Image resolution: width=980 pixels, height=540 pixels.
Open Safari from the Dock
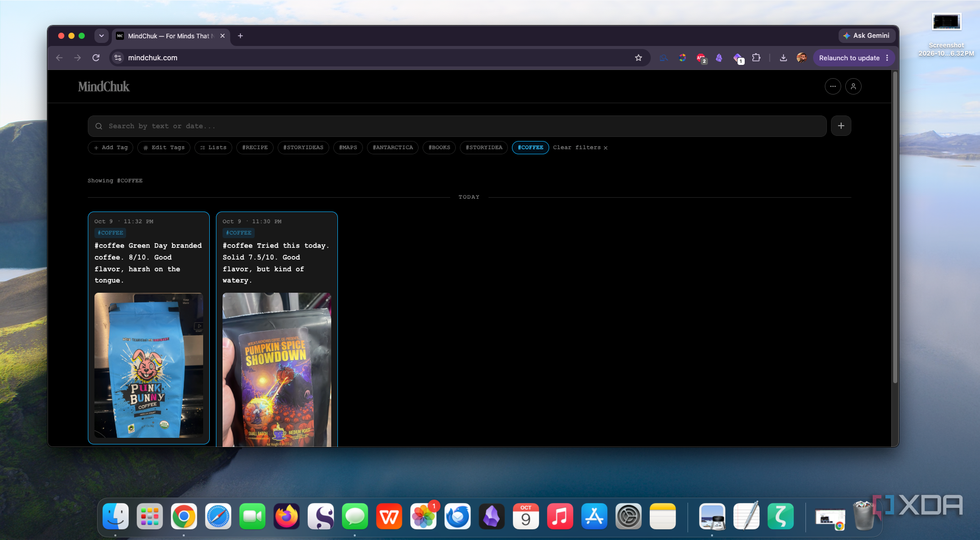(218, 516)
